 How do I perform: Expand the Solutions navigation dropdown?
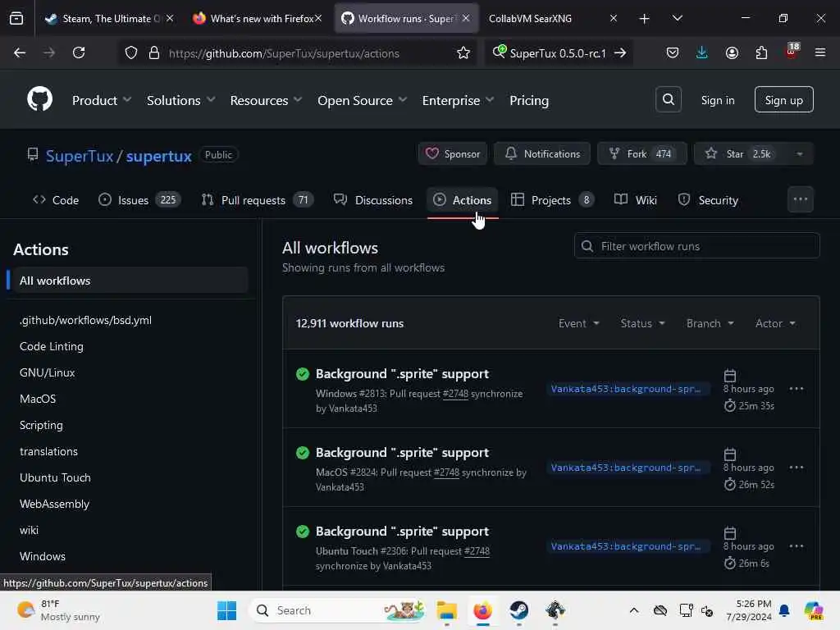point(181,100)
